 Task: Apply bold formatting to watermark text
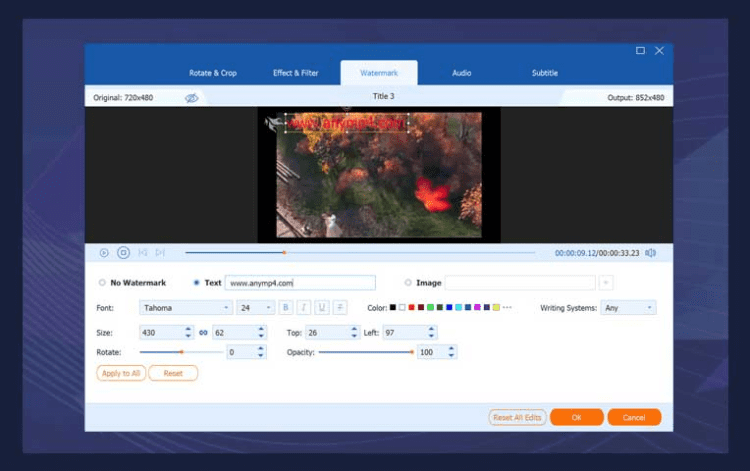[286, 308]
